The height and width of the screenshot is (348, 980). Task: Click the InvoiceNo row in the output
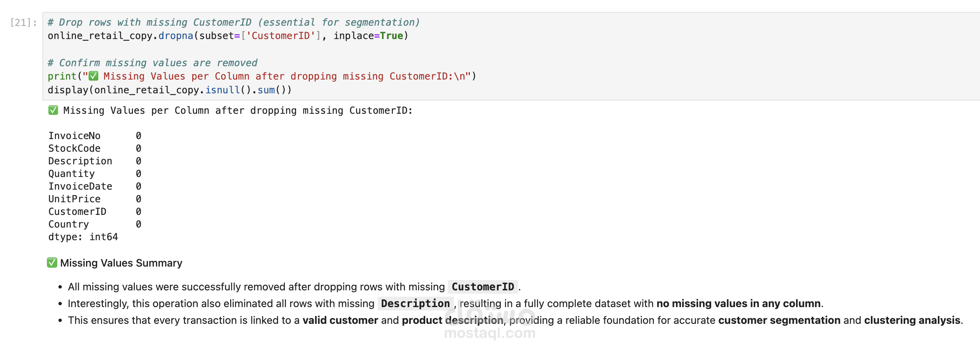coord(74,136)
